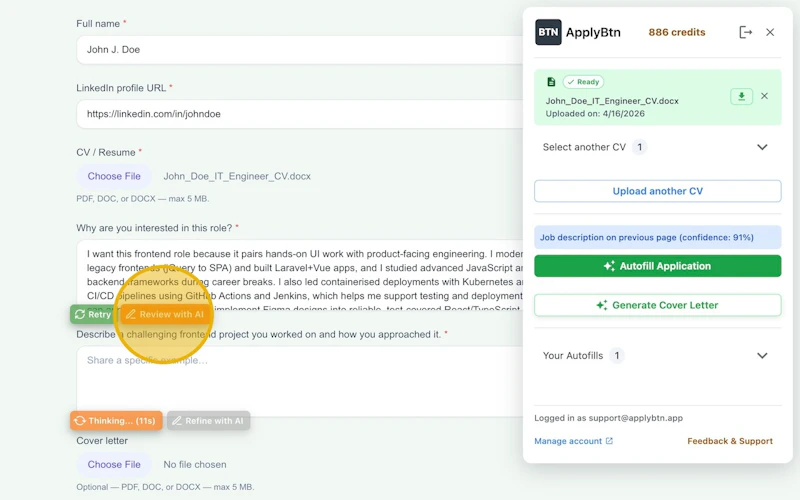
Task: Click the No file chosen text
Action: point(195,464)
